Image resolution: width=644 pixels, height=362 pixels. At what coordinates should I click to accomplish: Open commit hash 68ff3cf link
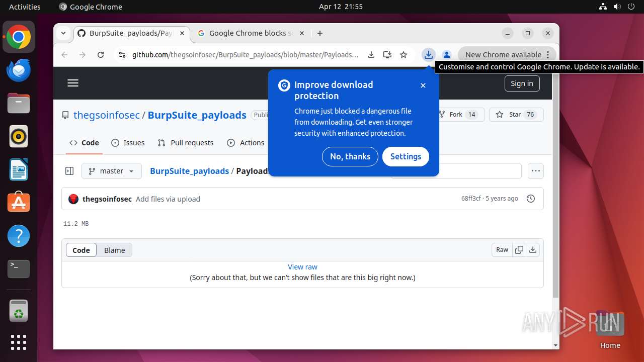pyautogui.click(x=471, y=199)
